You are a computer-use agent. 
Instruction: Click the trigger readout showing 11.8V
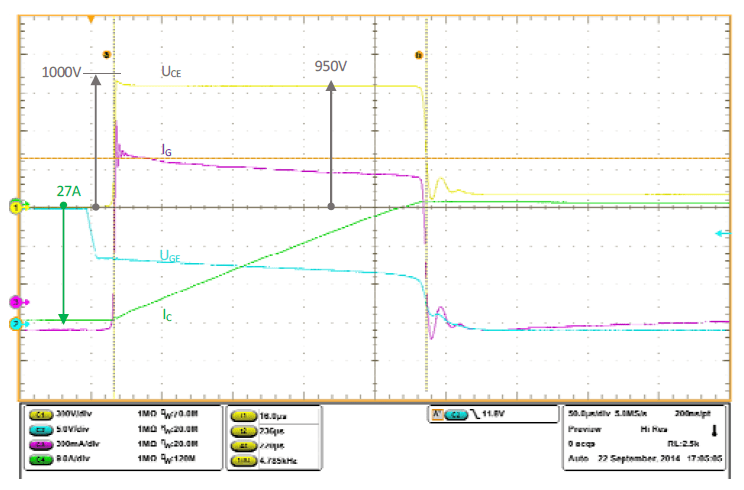(472, 413)
